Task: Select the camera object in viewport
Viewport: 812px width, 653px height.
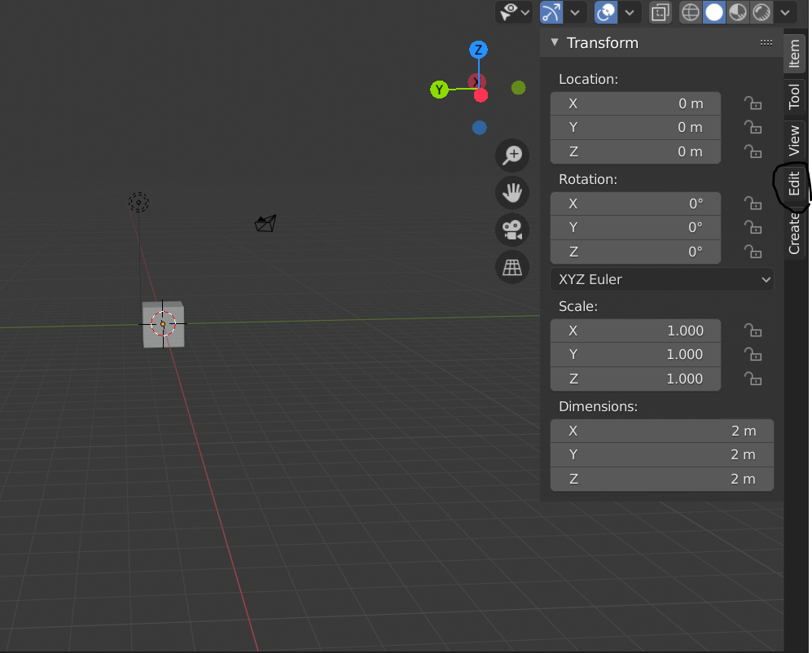Action: pos(266,224)
